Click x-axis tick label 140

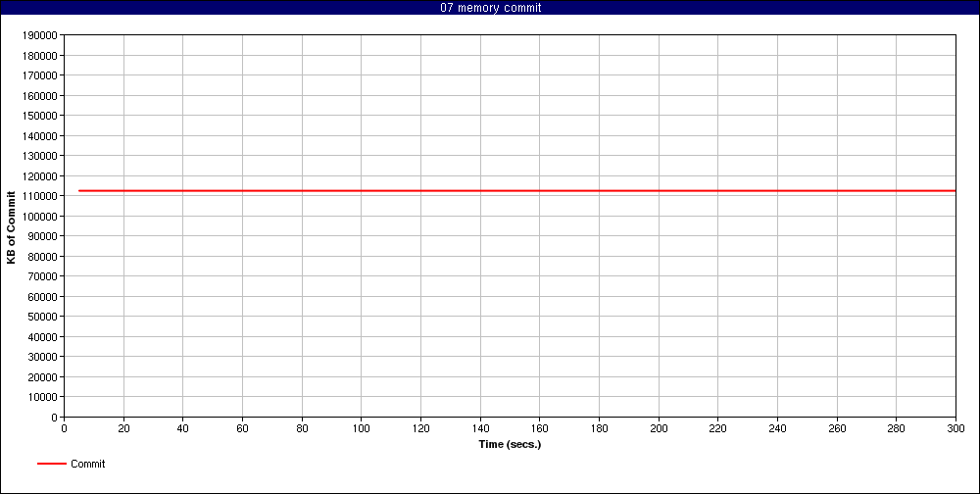pos(480,428)
